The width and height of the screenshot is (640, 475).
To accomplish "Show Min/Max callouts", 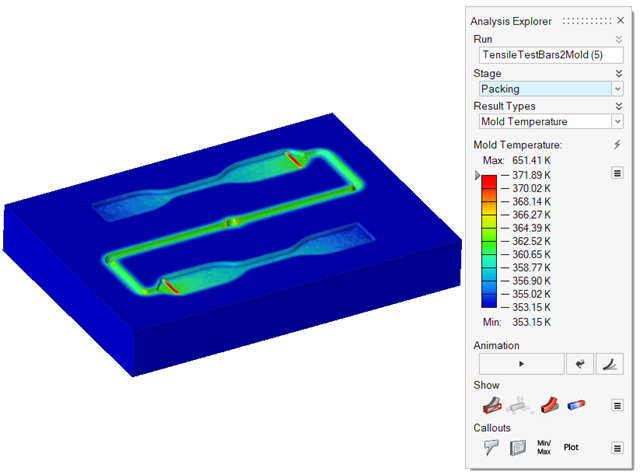I will click(x=545, y=447).
